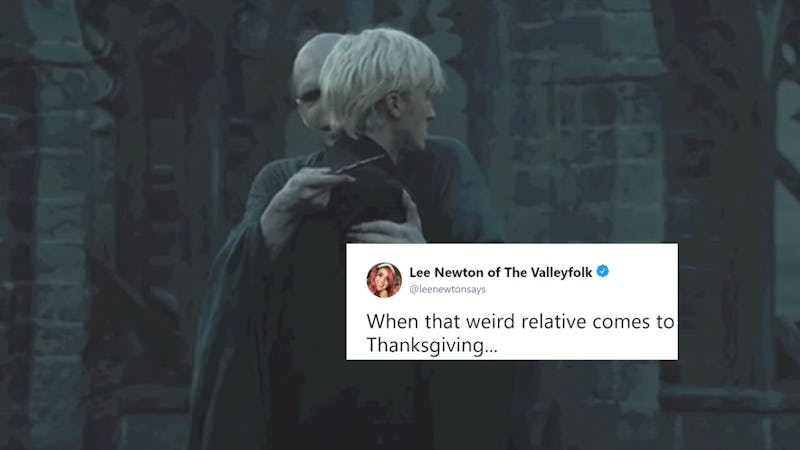800x450 pixels.
Task: Click the blank white area of the tweet card
Action: (x=587, y=347)
